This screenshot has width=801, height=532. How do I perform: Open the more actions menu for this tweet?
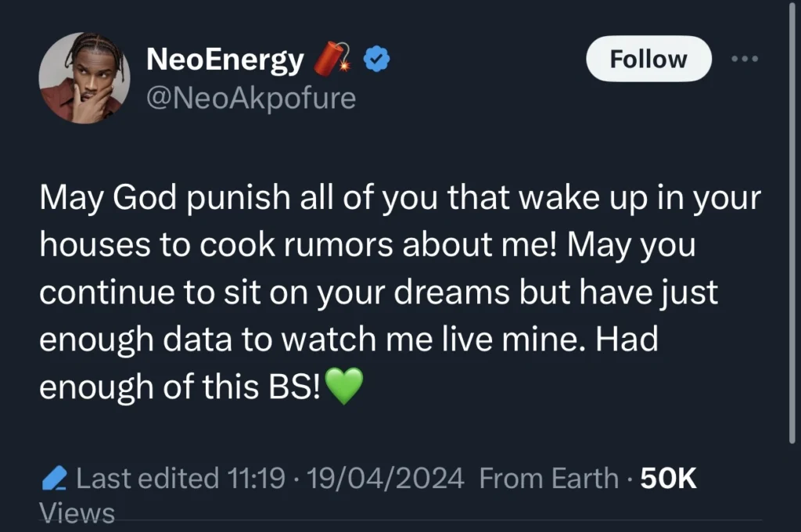pos(745,57)
